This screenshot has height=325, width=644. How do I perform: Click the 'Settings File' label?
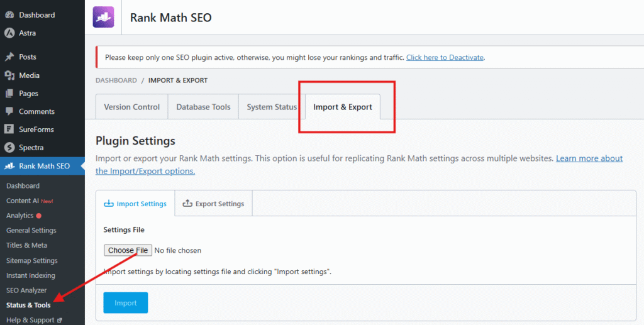click(124, 230)
